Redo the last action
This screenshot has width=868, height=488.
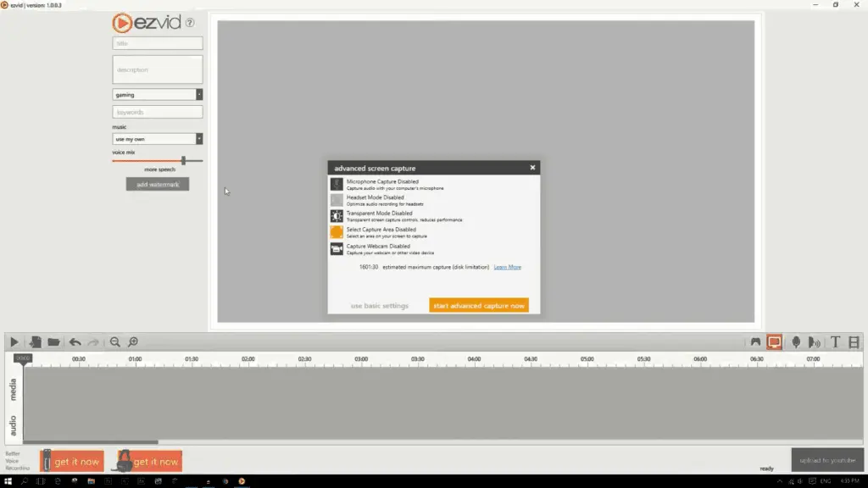coord(93,342)
